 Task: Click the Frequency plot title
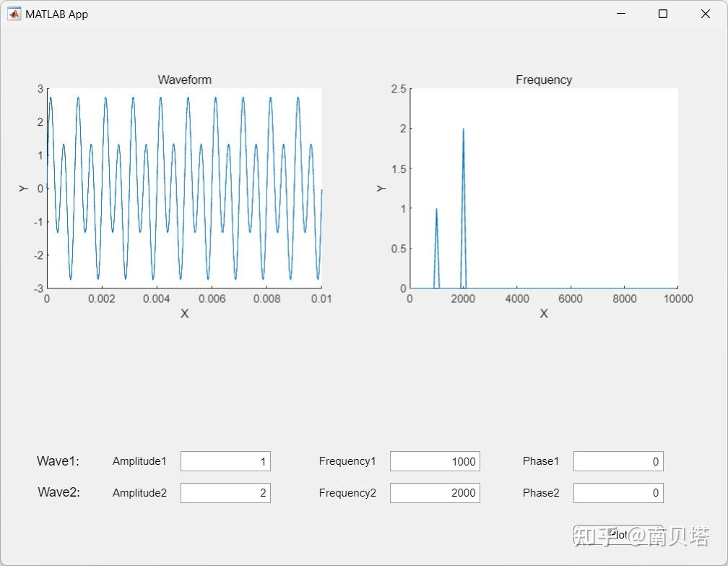pyautogui.click(x=543, y=80)
